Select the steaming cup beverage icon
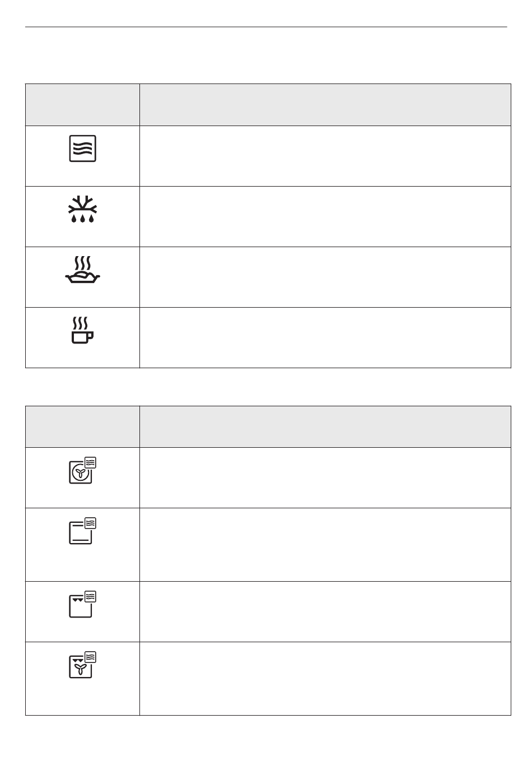This screenshot has height=770, width=532. pyautogui.click(x=82, y=331)
